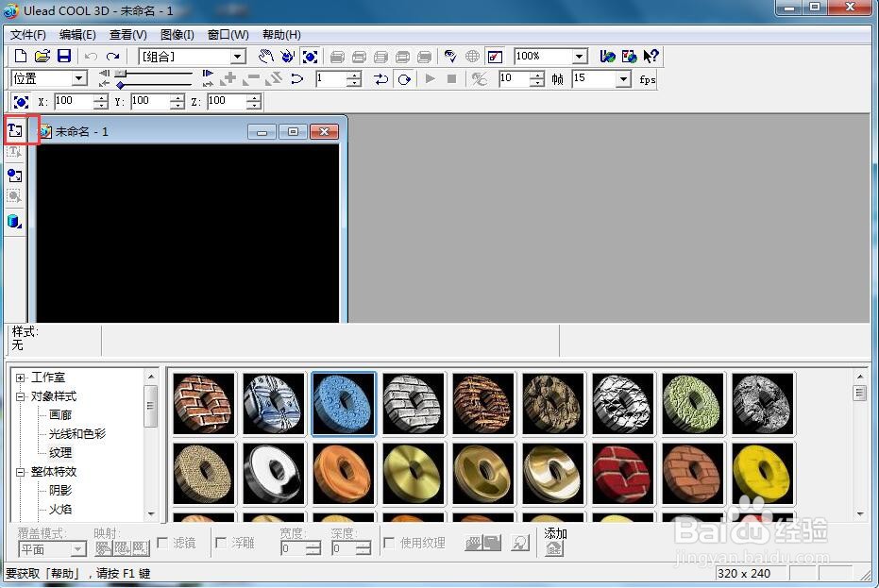Add a key frame with plus icon
Viewport: 879px width, 588px height.
click(228, 78)
